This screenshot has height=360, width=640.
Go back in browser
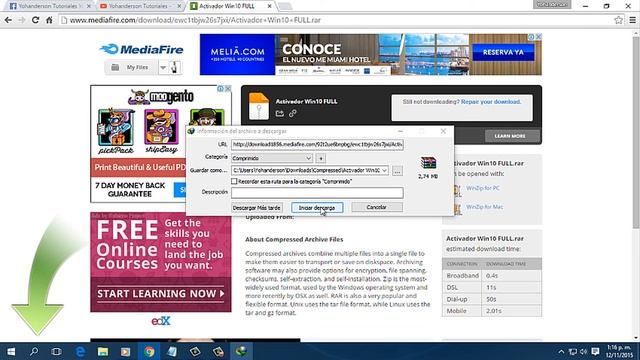pyautogui.click(x=8, y=20)
